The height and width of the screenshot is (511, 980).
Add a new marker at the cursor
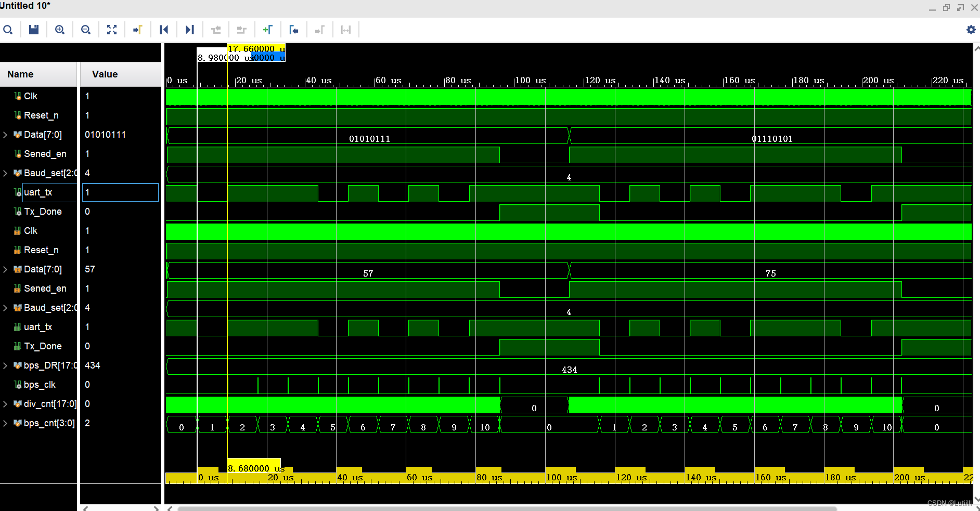point(268,30)
